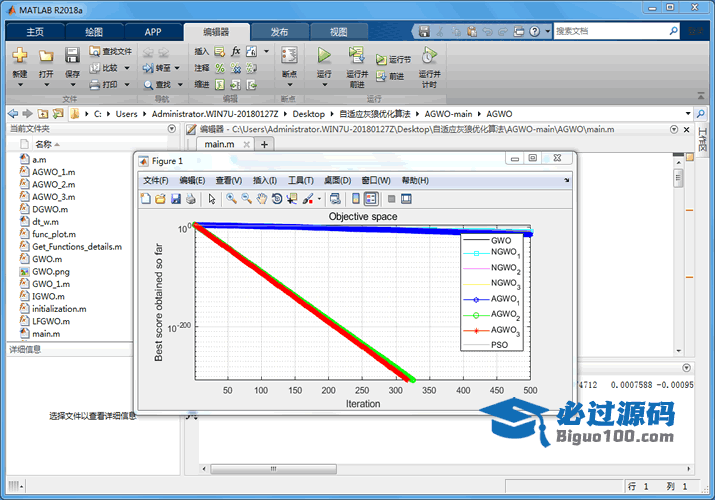Switch to the Publish (发布) ribbon tab

click(279, 32)
